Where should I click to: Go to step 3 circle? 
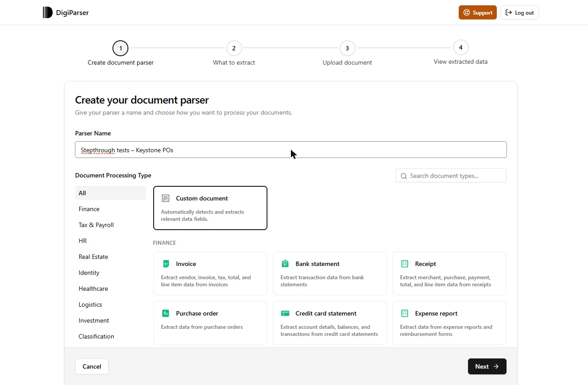click(347, 48)
